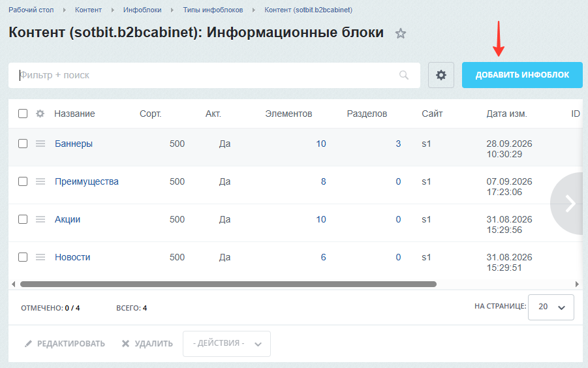
Task: Check the Преимущества row checkbox
Action: (23, 181)
